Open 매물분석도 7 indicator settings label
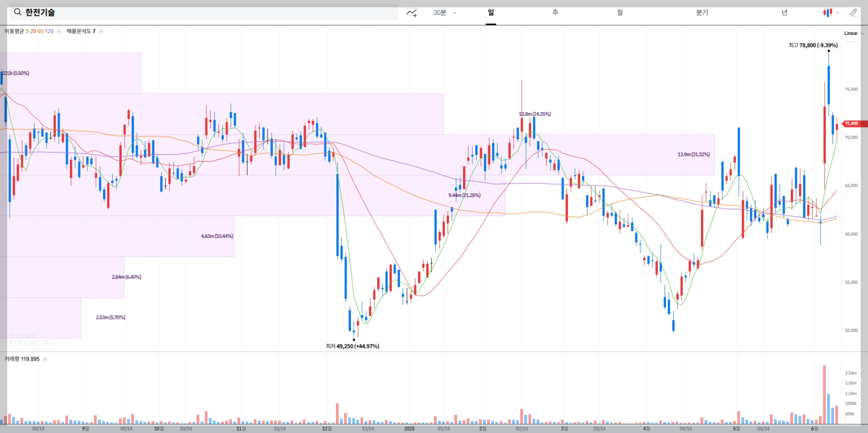The image size is (868, 433). 81,31
